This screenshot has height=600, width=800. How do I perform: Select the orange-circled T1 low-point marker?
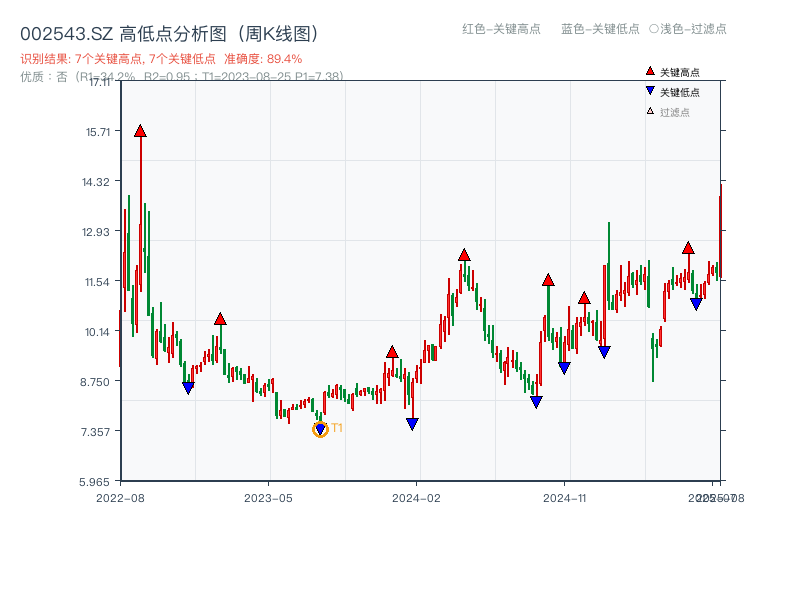pyautogui.click(x=320, y=430)
